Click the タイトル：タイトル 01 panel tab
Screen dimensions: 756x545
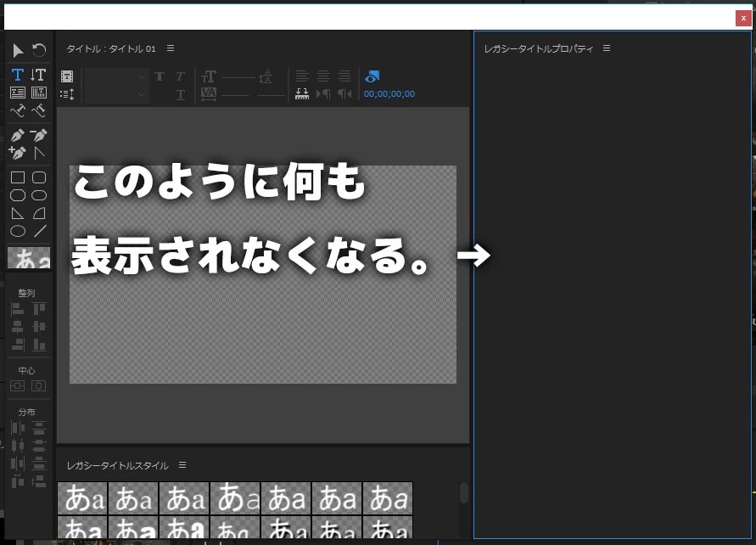click(x=111, y=48)
